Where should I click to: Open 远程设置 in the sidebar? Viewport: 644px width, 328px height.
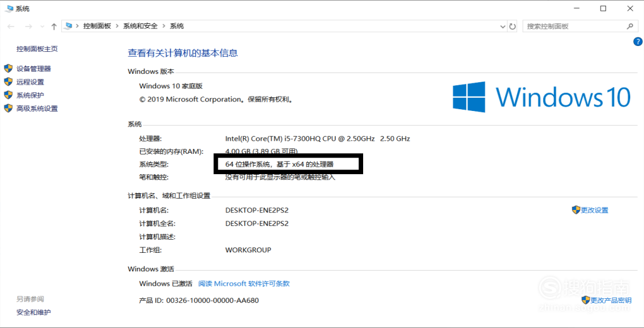click(30, 82)
